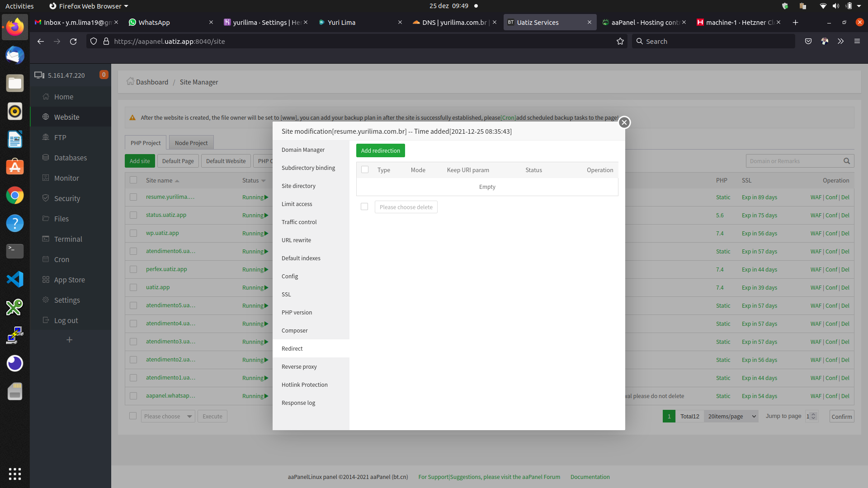The width and height of the screenshot is (868, 488).
Task: Click the Dashboard home icon in breadcrumb
Action: pyautogui.click(x=130, y=82)
